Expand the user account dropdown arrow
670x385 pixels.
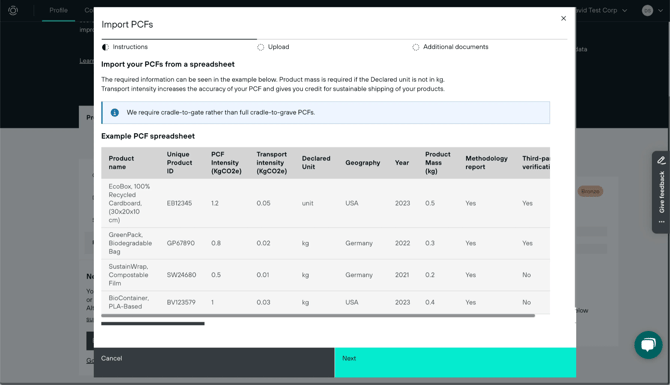[x=661, y=10]
